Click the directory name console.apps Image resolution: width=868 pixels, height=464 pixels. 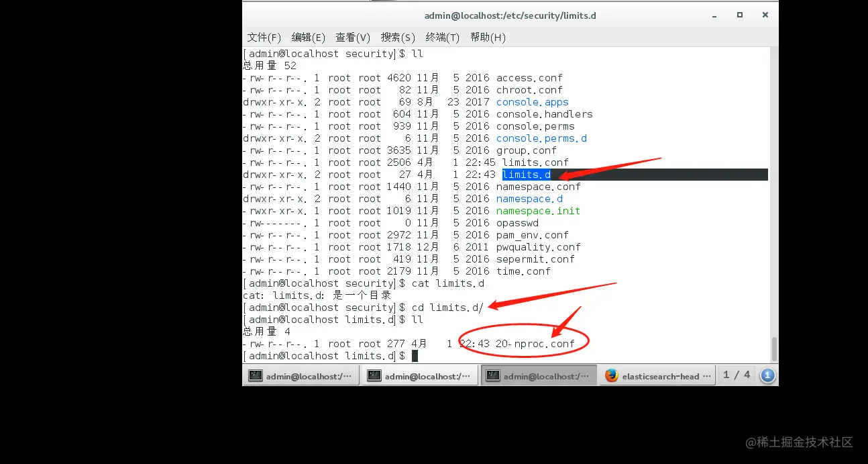(x=533, y=102)
